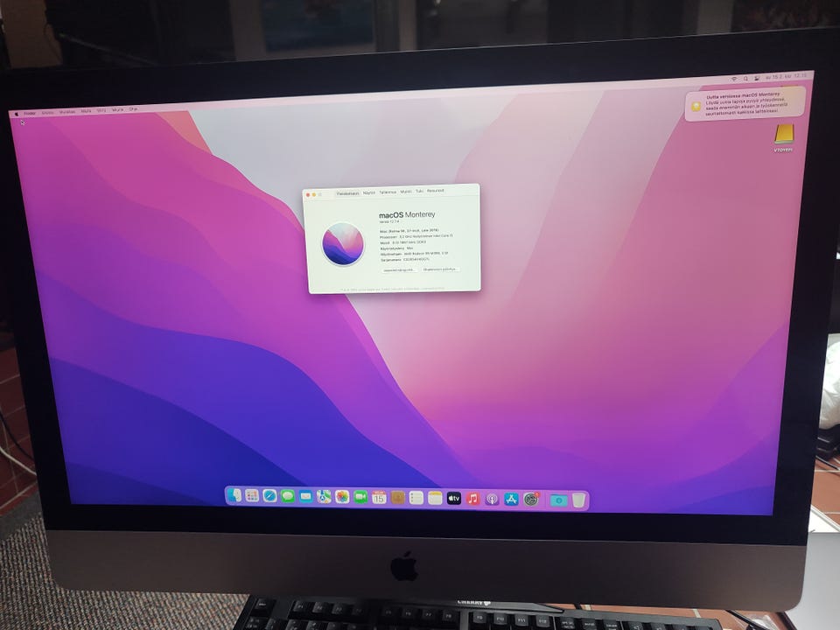Select the Yleiskatsaus tab in About This Mac
This screenshot has height=630, width=840.
(347, 193)
